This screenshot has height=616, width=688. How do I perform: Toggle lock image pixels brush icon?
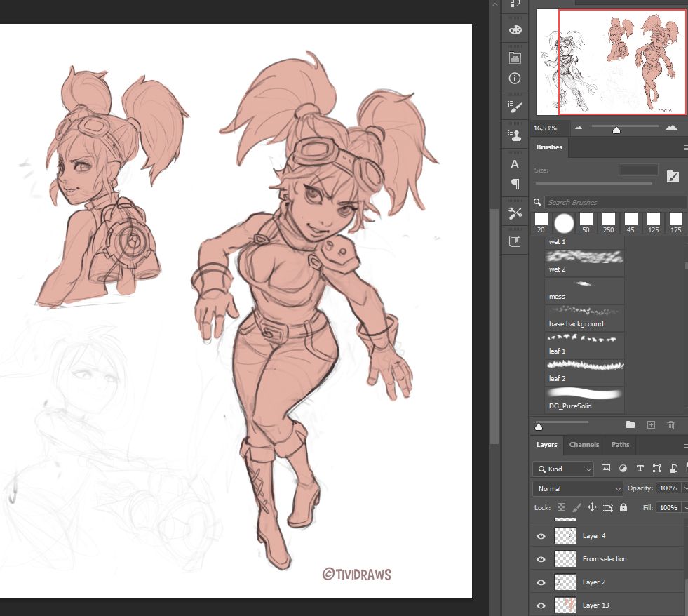click(x=577, y=507)
